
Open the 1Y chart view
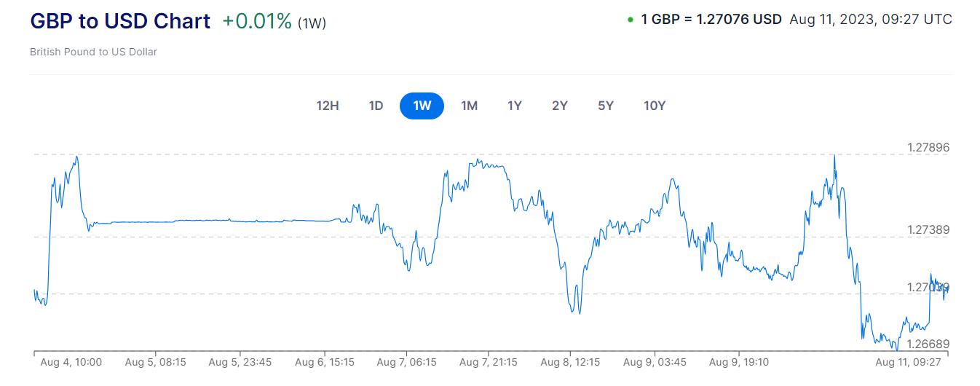pos(515,106)
